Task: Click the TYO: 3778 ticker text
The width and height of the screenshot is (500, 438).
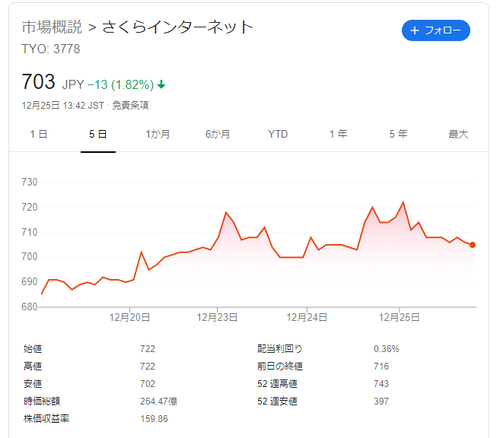Action: point(51,49)
